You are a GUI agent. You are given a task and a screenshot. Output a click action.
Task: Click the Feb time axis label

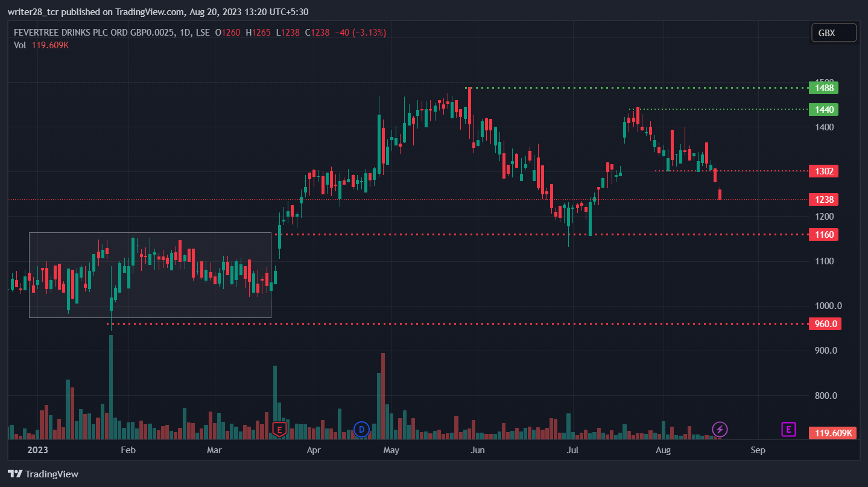pos(128,450)
